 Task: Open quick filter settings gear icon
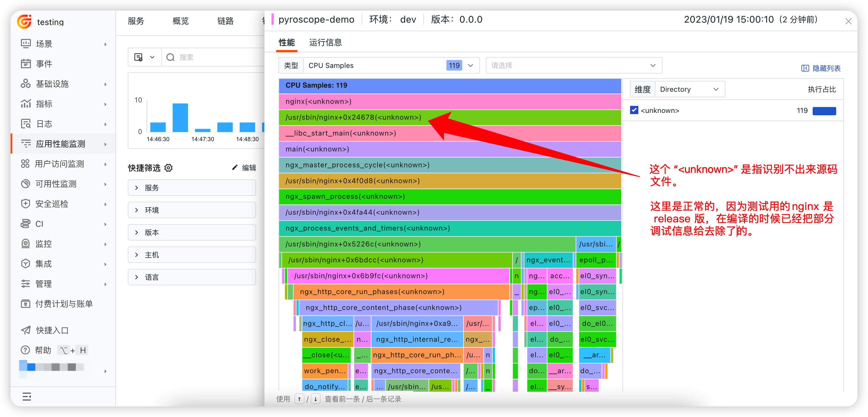point(168,168)
